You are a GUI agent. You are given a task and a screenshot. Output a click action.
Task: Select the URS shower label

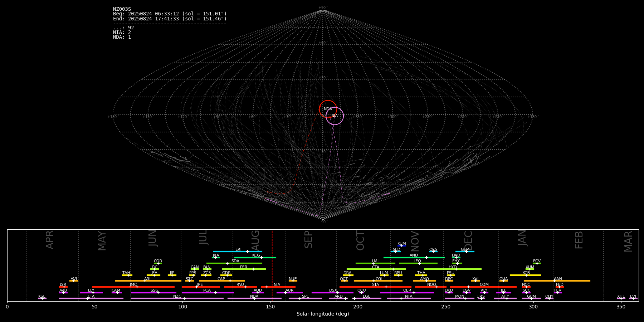click(481, 297)
